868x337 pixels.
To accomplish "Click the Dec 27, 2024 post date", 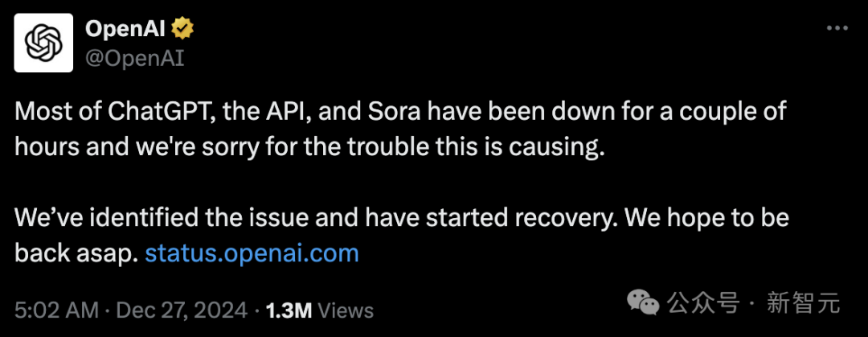I will coord(182,310).
